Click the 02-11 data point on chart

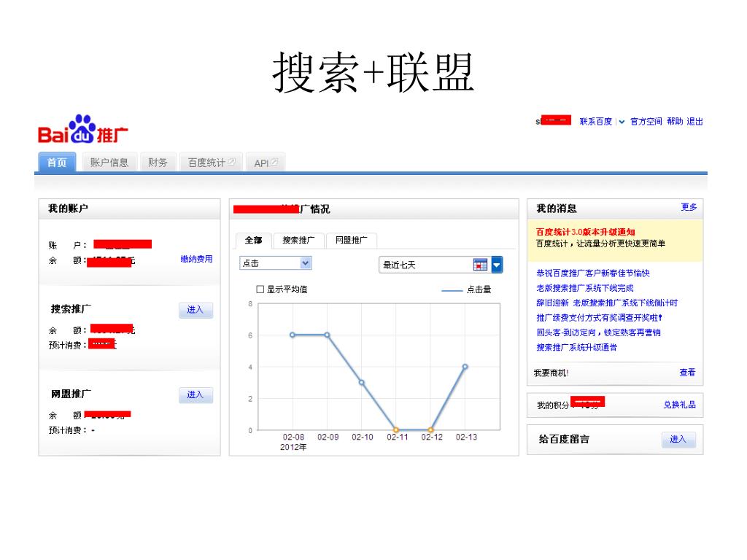coord(396,429)
